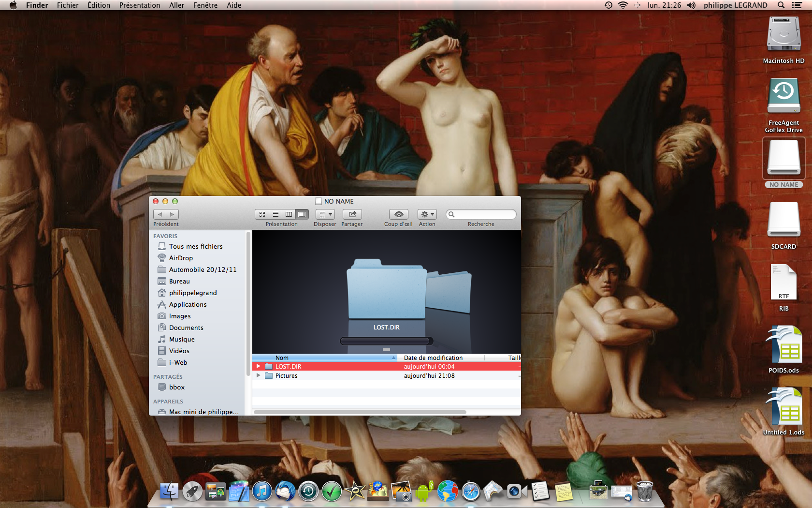812x508 pixels.
Task: Click the Partager share button
Action: pos(352,214)
